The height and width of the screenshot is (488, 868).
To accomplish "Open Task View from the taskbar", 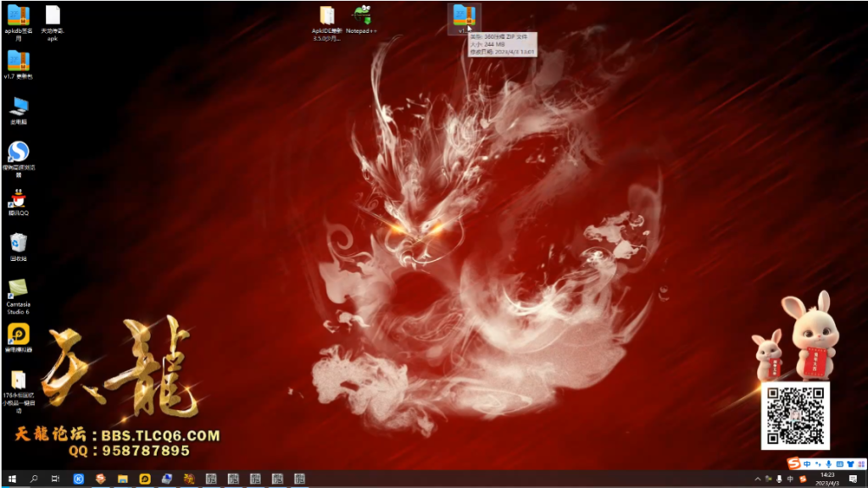I will pos(55,479).
